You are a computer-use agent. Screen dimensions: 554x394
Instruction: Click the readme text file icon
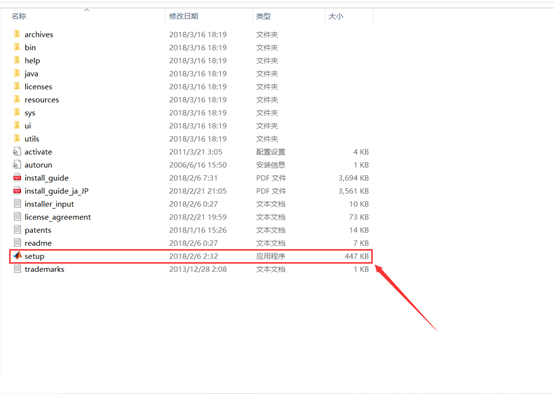[17, 243]
